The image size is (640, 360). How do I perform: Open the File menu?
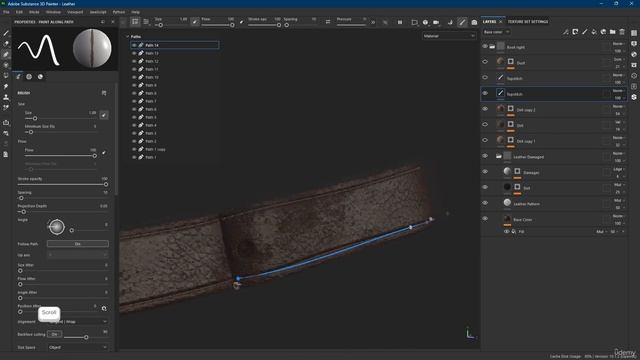[x=6, y=12]
